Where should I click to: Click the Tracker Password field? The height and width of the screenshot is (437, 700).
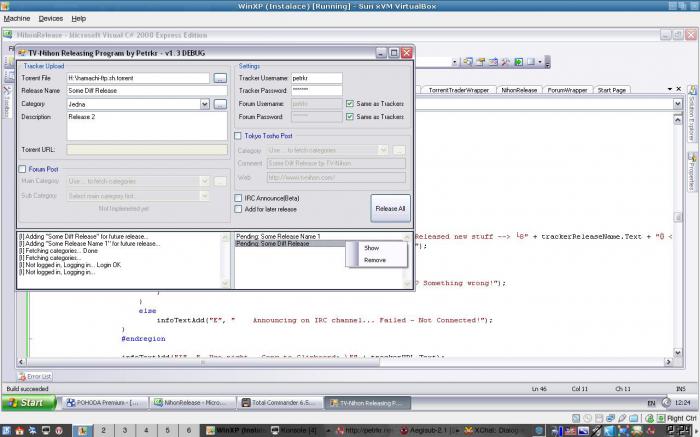pyautogui.click(x=317, y=91)
